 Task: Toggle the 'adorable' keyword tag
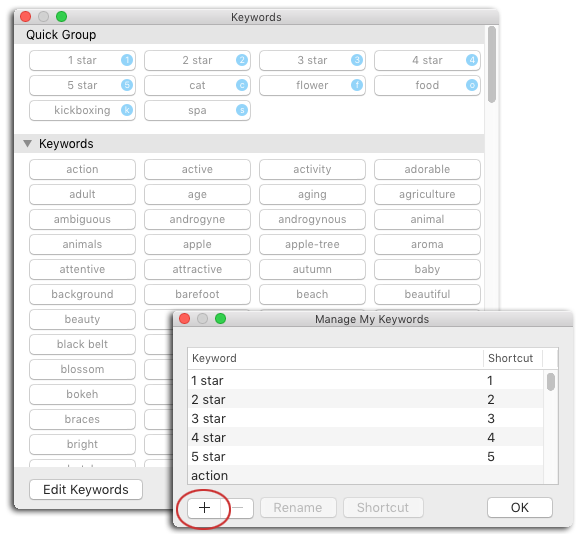click(427, 169)
